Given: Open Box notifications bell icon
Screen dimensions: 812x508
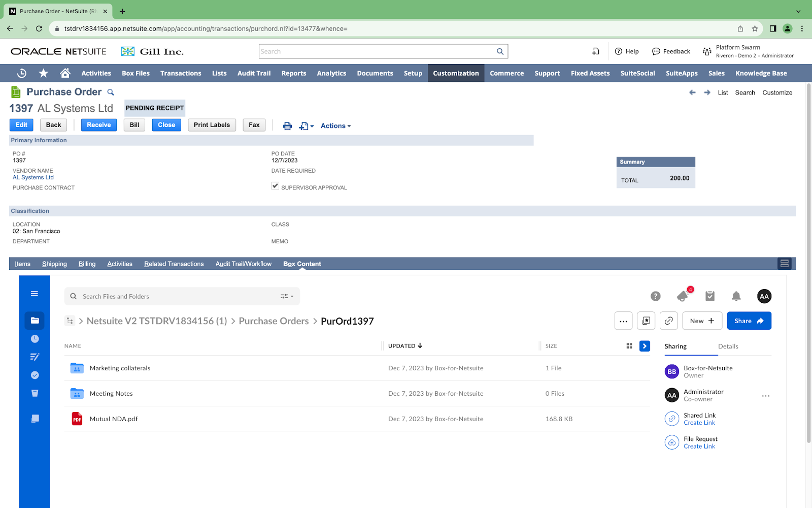Looking at the screenshot, I should pyautogui.click(x=736, y=296).
